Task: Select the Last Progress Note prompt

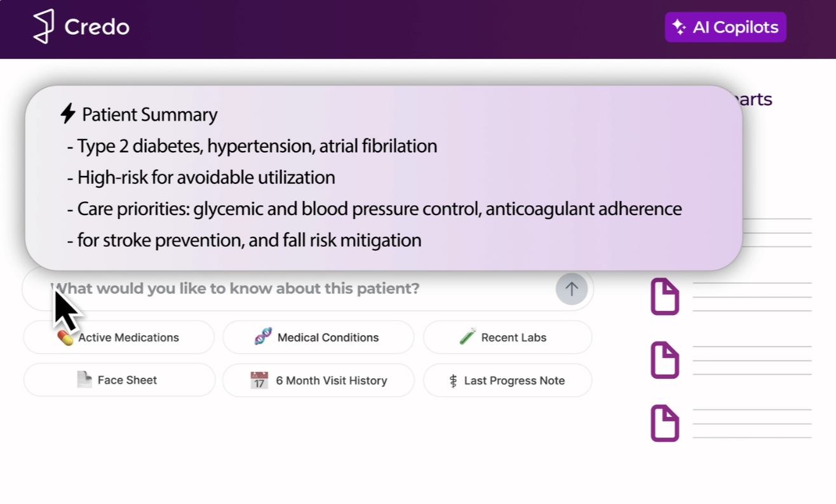Action: [x=507, y=381]
